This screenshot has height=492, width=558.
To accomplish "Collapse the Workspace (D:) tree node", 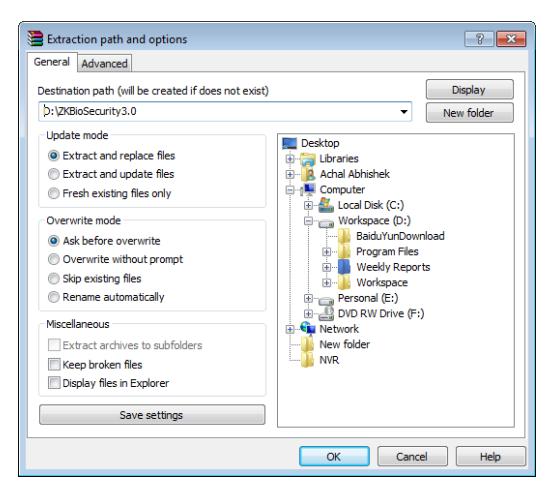I will 308,221.
